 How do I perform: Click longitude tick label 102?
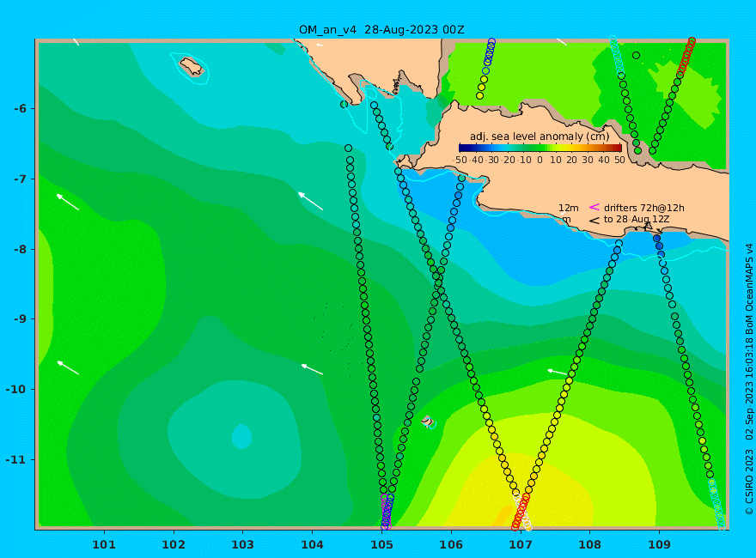(173, 545)
